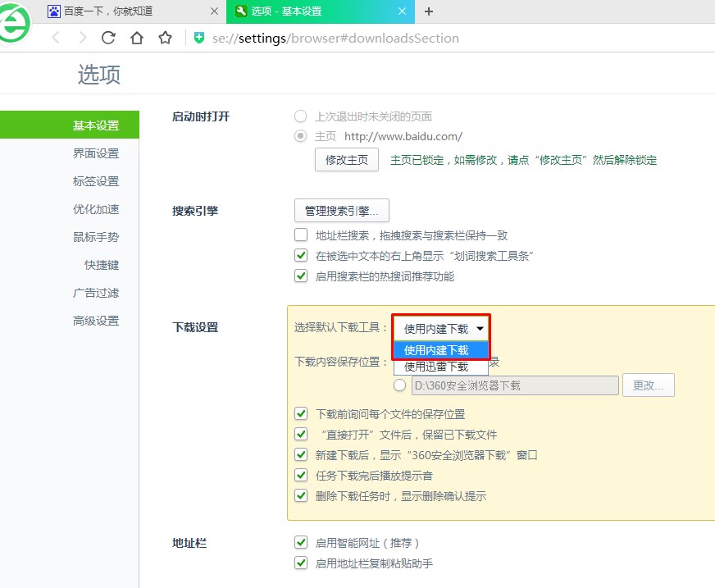Click the 管理搜索引擎 button
This screenshot has width=715, height=588.
pyautogui.click(x=342, y=211)
